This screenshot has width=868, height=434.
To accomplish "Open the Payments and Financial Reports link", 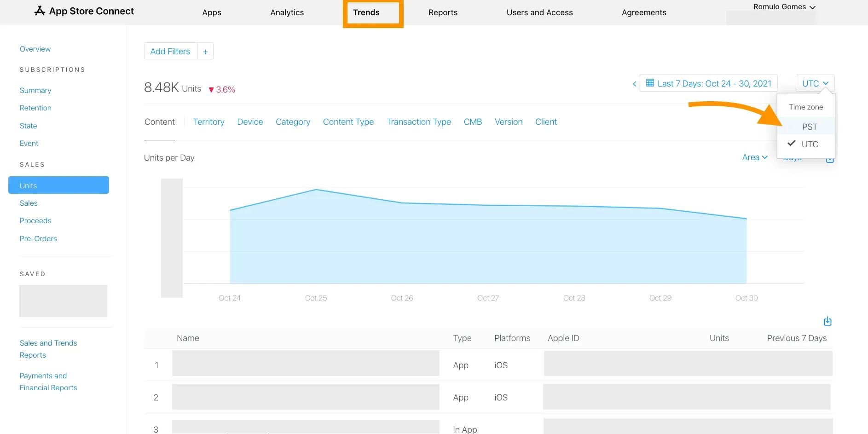I will (48, 382).
